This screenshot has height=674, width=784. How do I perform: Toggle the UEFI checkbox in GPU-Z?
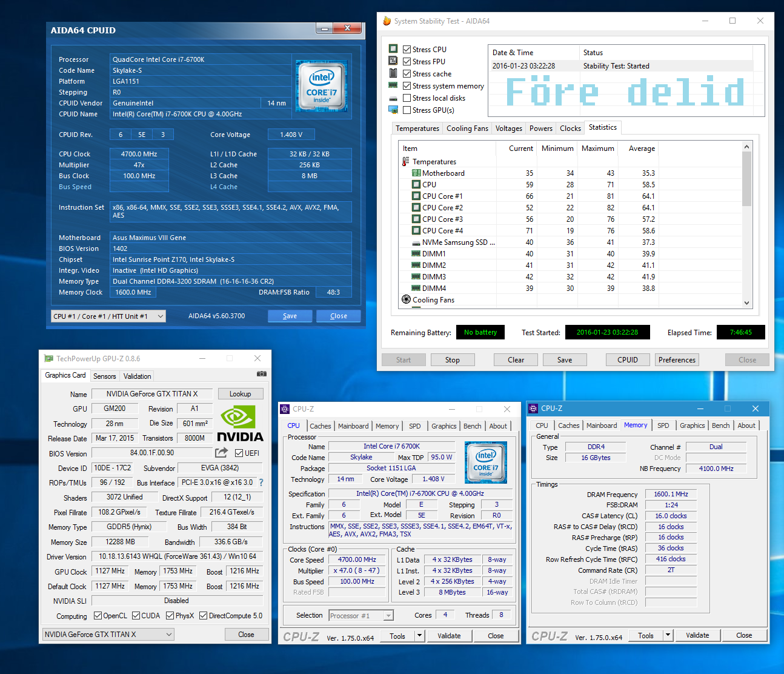coord(239,453)
